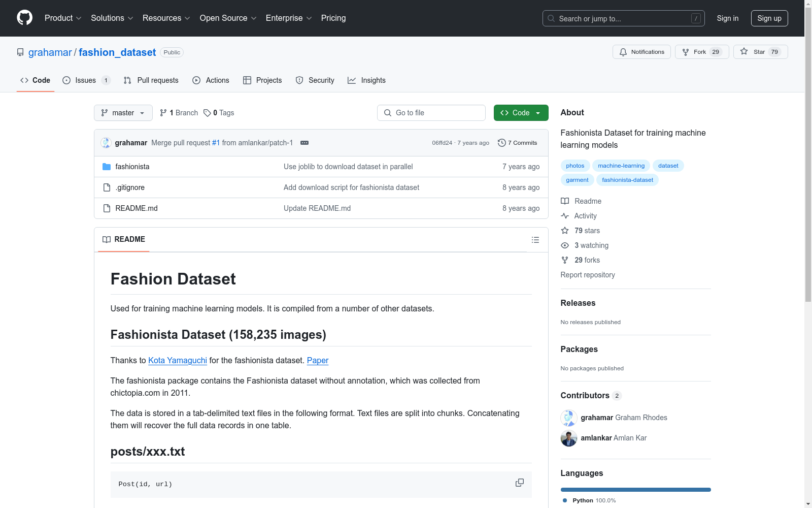
Task: Click grahamar avatar in commit row
Action: pyautogui.click(x=106, y=143)
